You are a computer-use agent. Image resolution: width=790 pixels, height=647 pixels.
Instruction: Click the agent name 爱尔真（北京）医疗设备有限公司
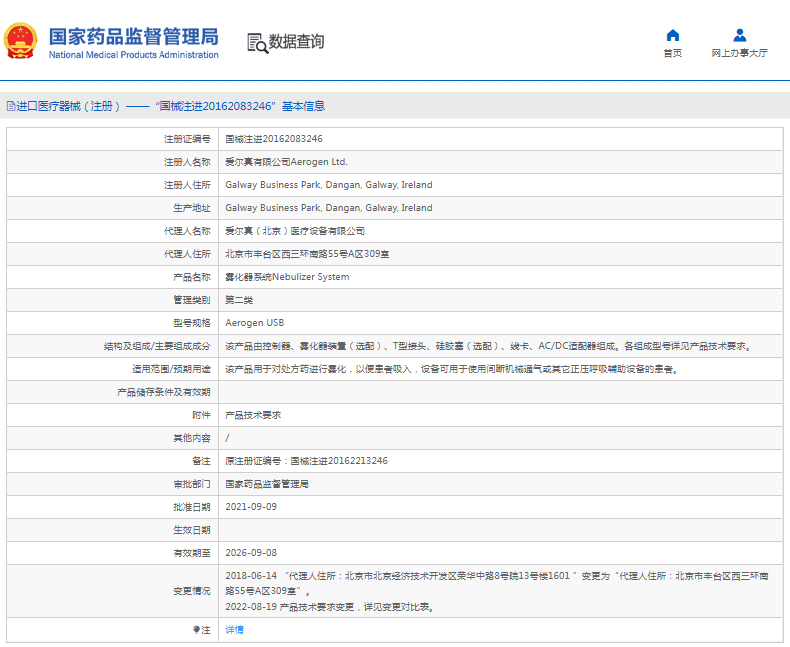(x=288, y=231)
